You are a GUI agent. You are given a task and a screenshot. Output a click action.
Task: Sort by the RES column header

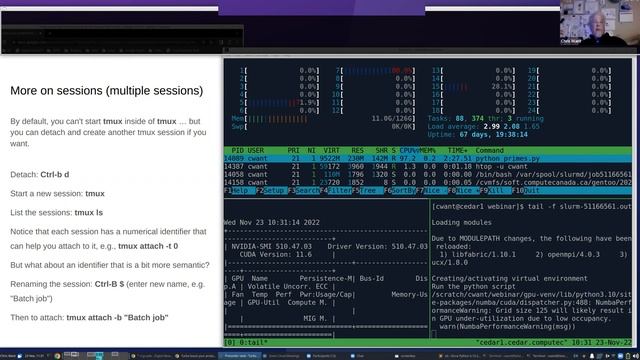click(358, 151)
